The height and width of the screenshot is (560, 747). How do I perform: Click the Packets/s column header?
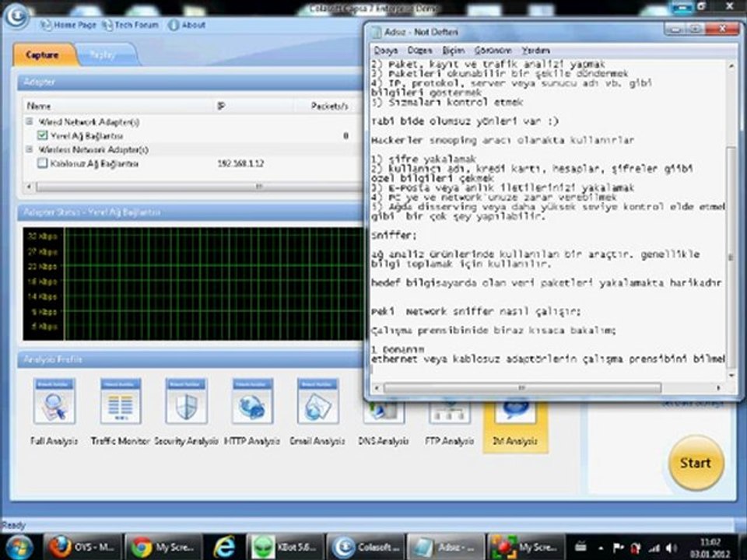point(330,106)
